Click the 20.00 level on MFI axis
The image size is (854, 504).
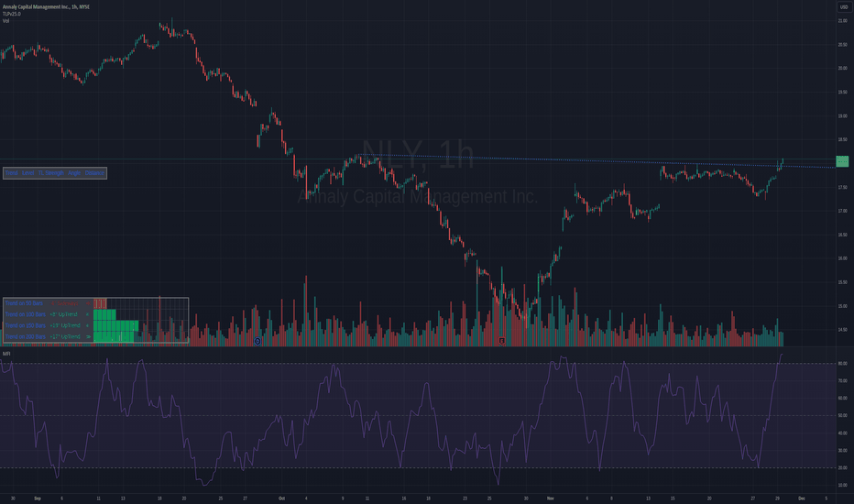(x=843, y=468)
